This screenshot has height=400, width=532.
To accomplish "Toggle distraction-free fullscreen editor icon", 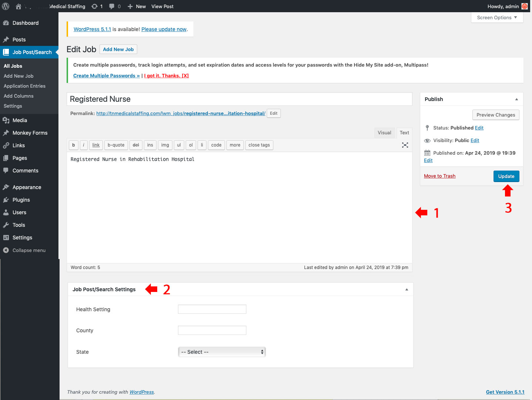I will (405, 145).
